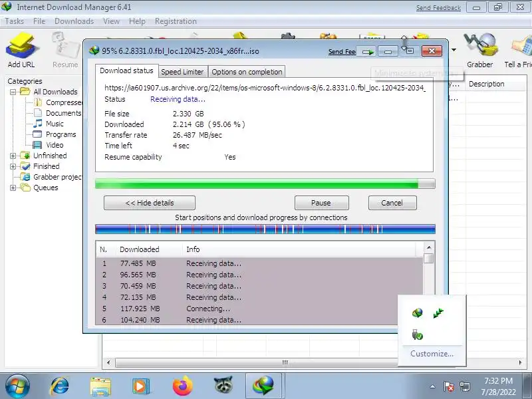Click the Hide details button
Image resolution: width=532 pixels, height=399 pixels.
[150, 203]
